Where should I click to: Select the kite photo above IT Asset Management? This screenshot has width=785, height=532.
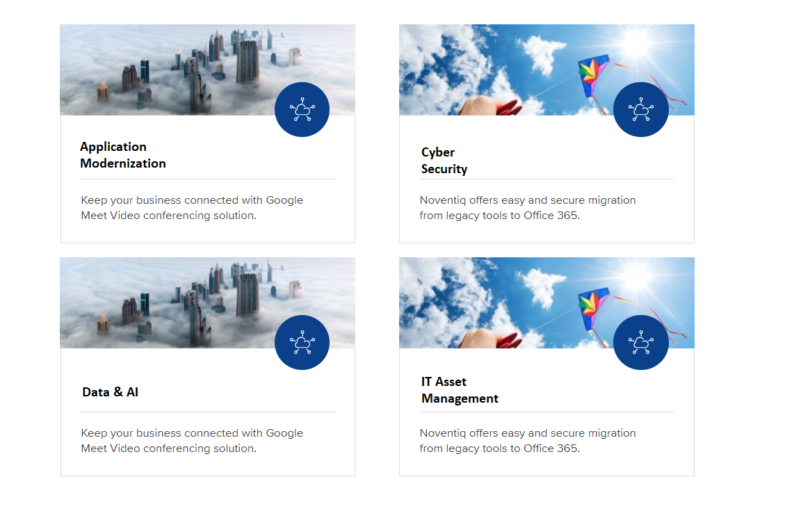click(547, 303)
